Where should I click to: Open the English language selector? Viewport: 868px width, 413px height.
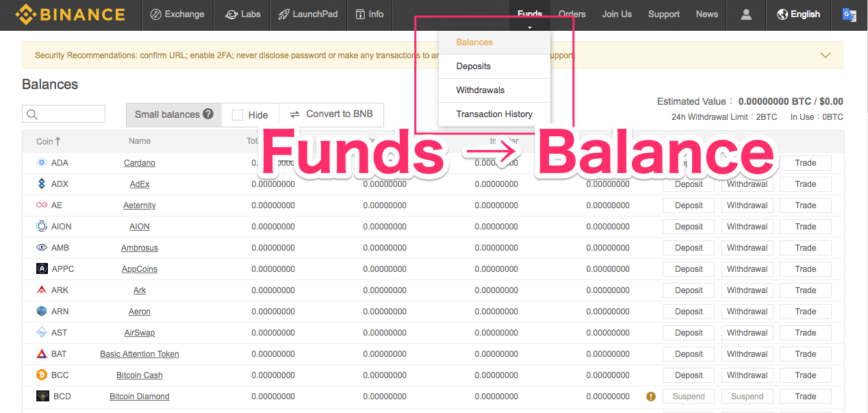[x=799, y=14]
